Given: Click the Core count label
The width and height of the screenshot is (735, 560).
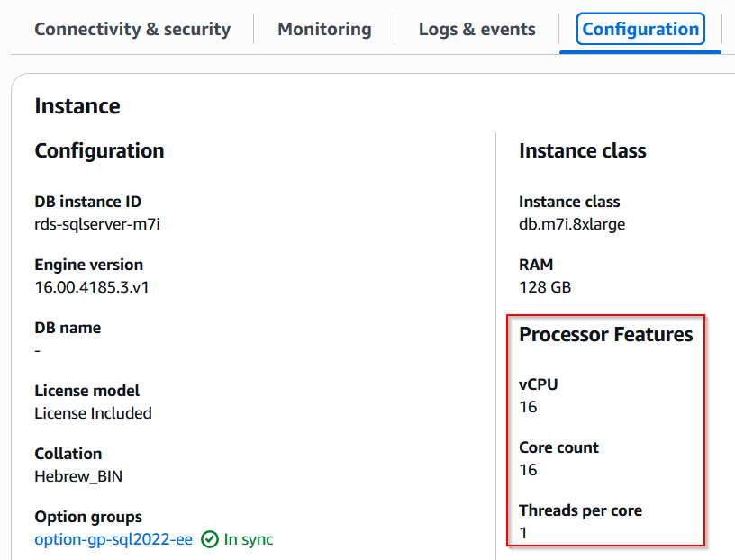Looking at the screenshot, I should click(x=558, y=447).
